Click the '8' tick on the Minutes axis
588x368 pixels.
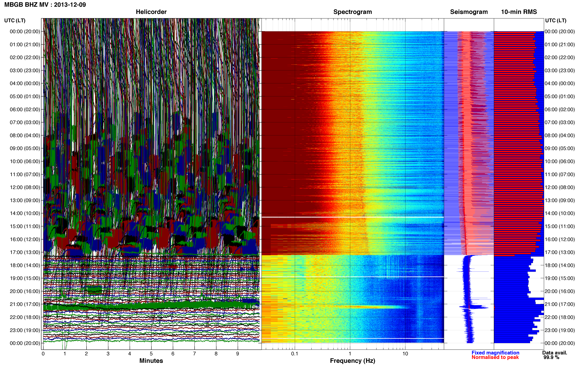point(216,354)
